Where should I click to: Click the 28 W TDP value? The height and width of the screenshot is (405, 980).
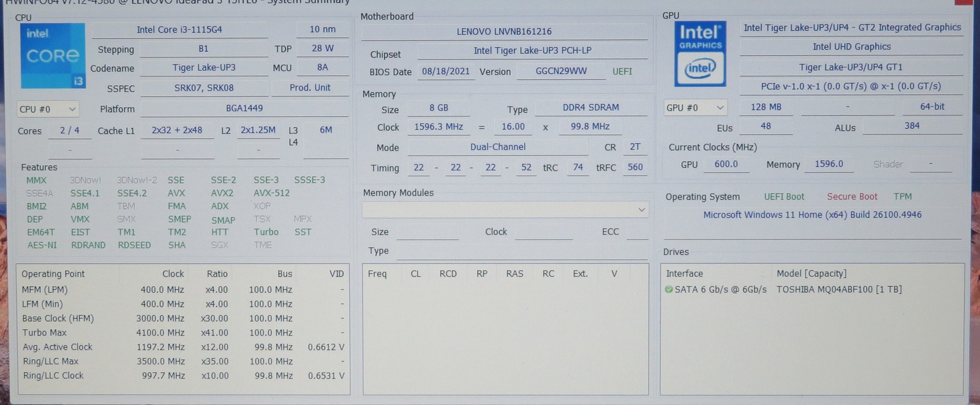[323, 48]
